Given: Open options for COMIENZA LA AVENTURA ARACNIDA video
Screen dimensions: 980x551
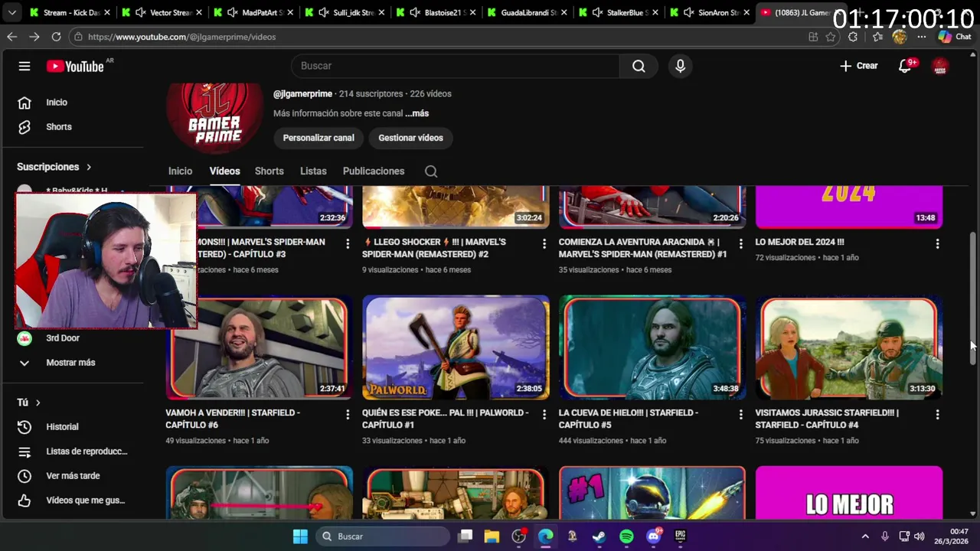Looking at the screenshot, I should tap(740, 243).
